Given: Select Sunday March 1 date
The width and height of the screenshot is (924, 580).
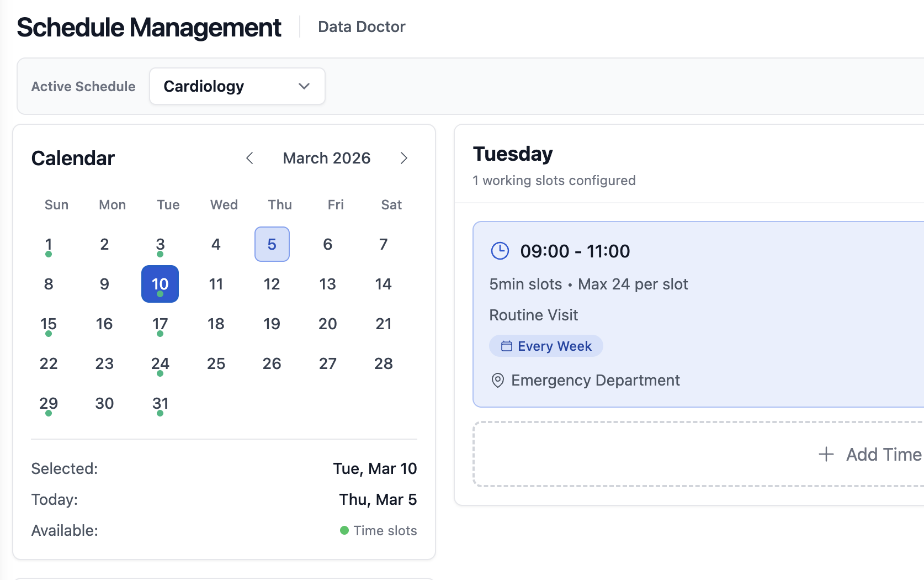Looking at the screenshot, I should 49,245.
